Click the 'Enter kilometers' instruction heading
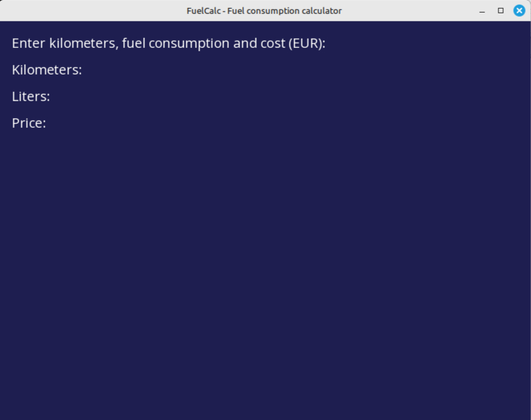The image size is (531, 420). click(x=168, y=43)
